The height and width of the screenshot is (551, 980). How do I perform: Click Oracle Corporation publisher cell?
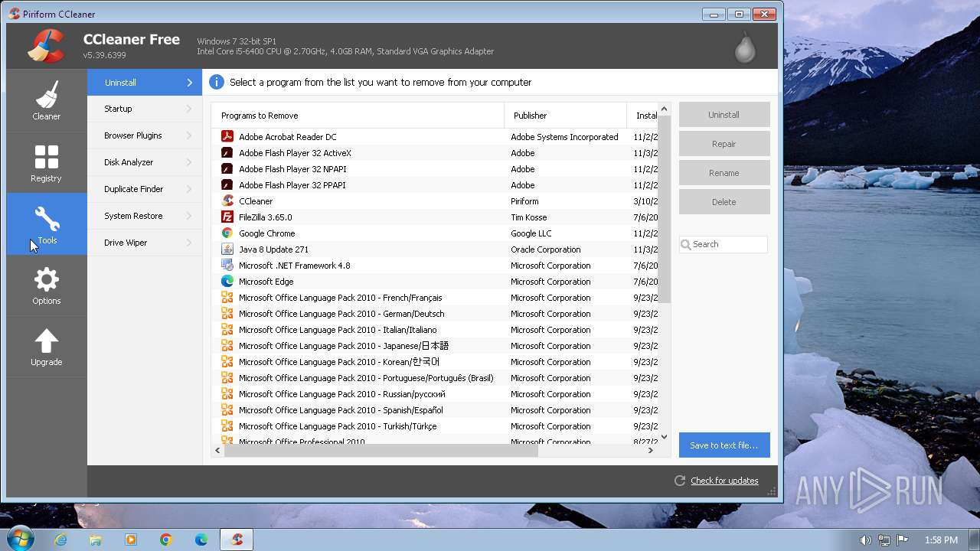coord(545,249)
